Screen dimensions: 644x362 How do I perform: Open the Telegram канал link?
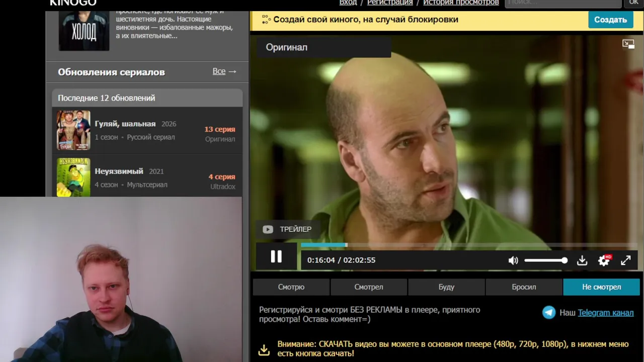coord(605,313)
